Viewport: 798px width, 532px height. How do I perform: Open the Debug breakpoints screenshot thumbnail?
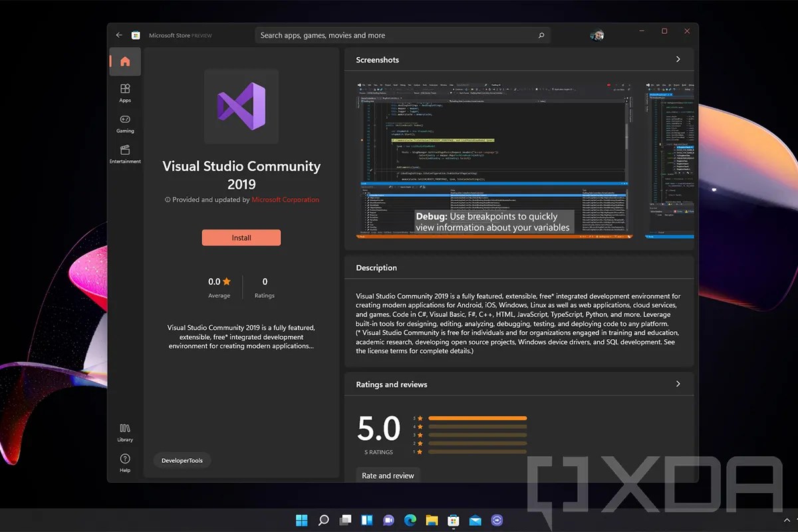493,160
